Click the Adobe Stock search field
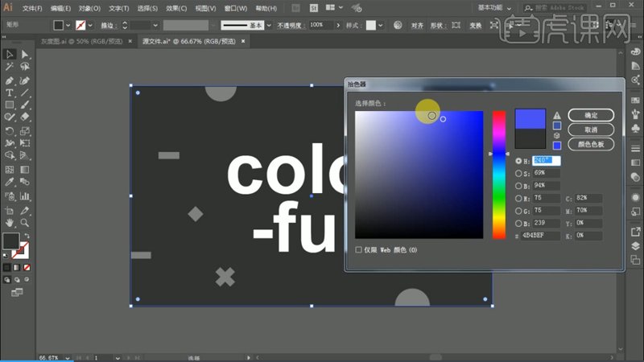Viewport: 644px width, 362px height. pyautogui.click(x=557, y=8)
